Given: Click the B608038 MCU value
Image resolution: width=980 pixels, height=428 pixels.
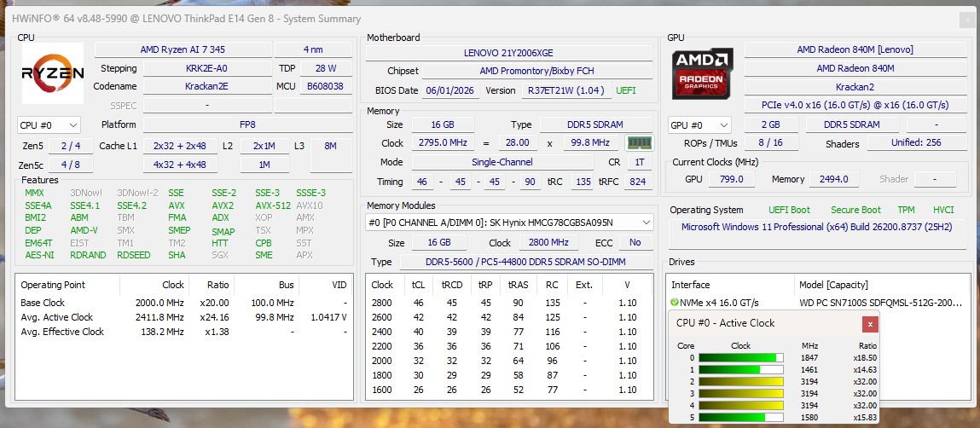Looking at the screenshot, I should point(327,86).
